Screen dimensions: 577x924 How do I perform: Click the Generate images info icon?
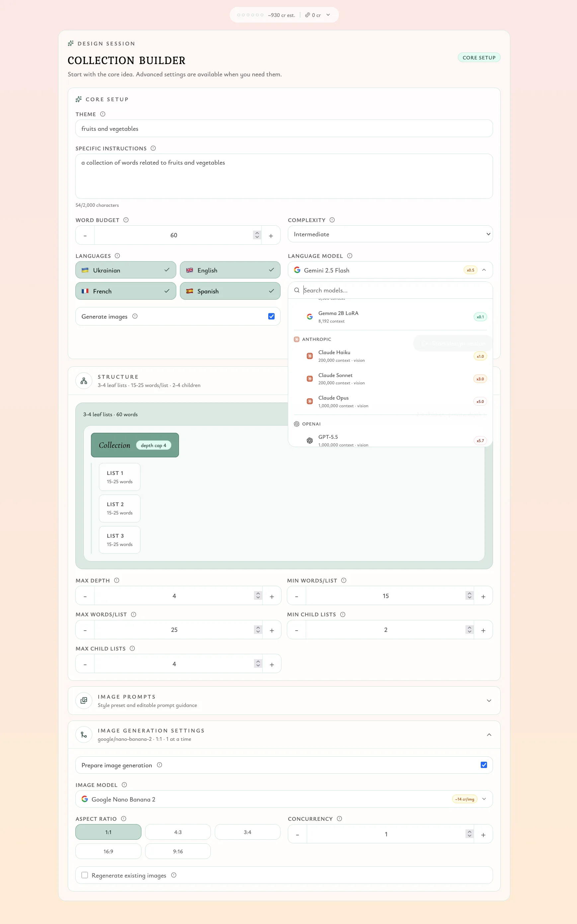tap(135, 316)
